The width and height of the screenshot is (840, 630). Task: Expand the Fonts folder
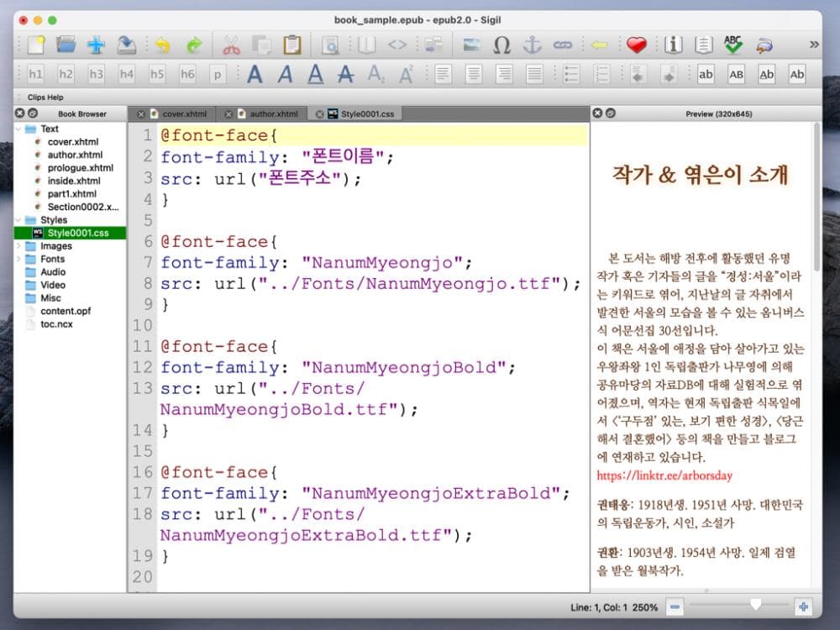(x=18, y=260)
